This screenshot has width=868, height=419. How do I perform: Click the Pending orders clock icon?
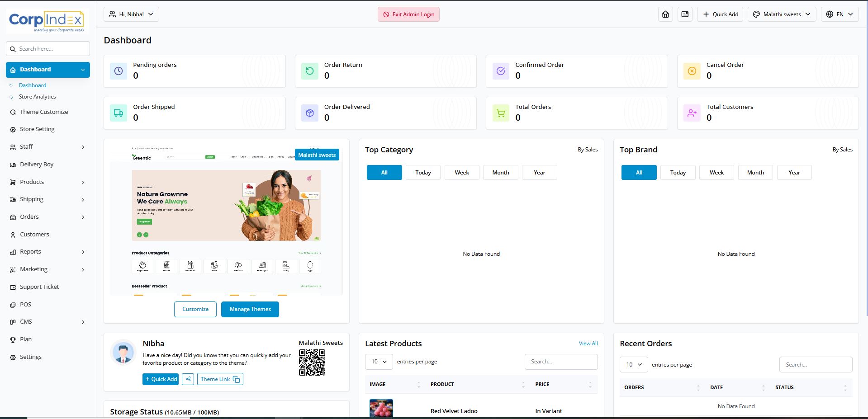click(x=119, y=71)
